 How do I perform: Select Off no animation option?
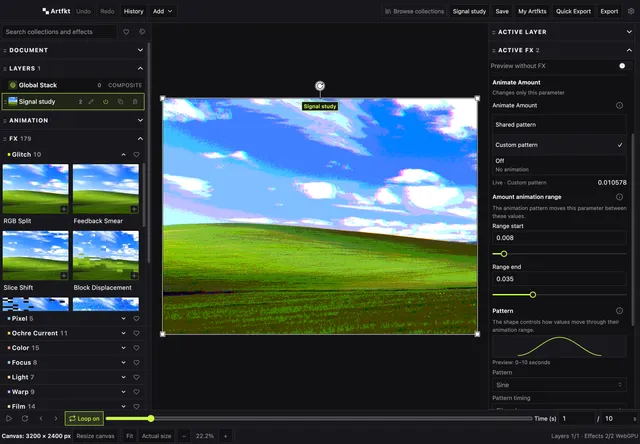559,165
